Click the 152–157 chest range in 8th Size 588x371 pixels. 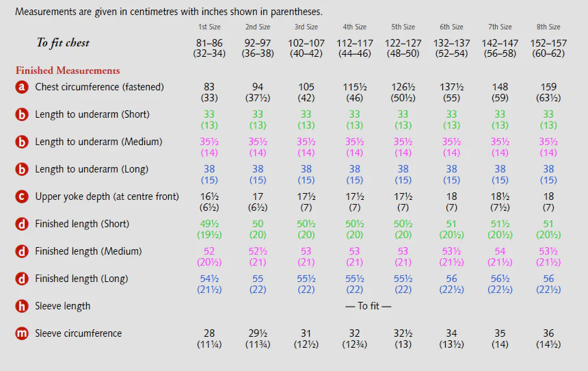548,43
